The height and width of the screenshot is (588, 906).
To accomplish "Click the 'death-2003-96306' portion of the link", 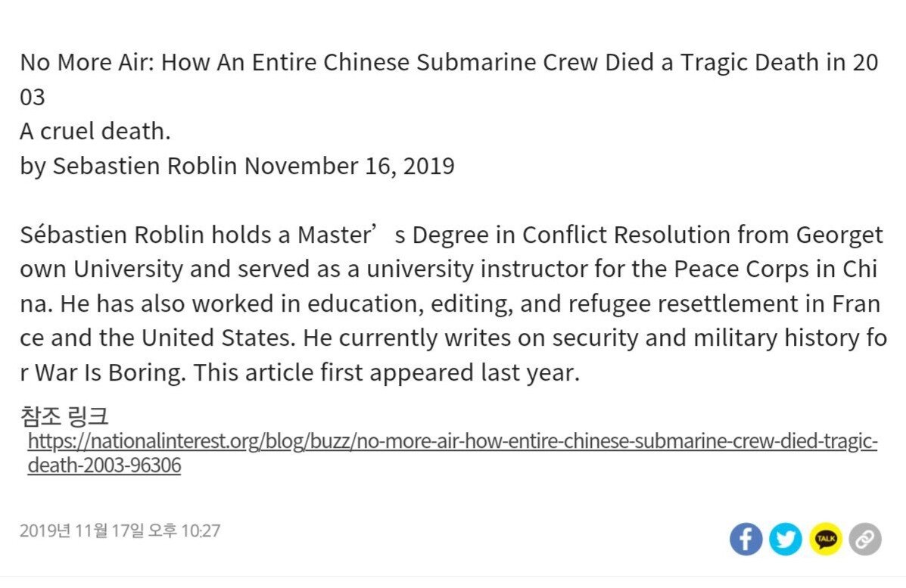I will point(104,465).
